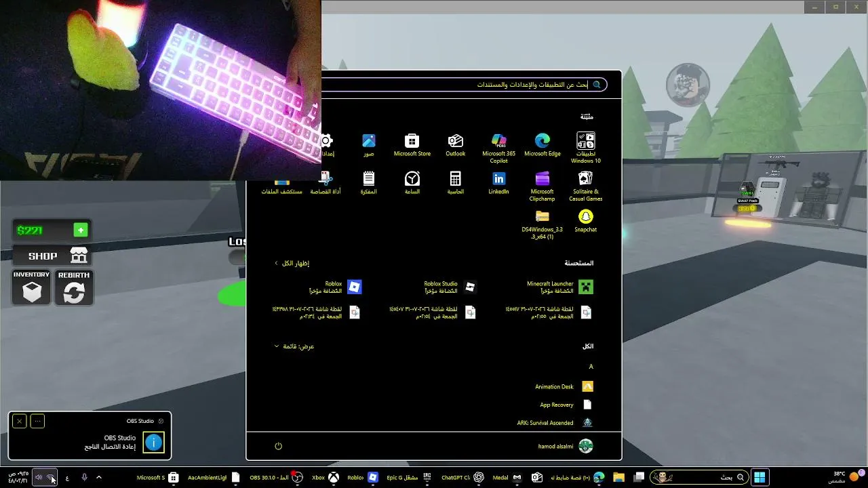The width and height of the screenshot is (868, 488).
Task: Open the weather widget showing 38°C
Action: [x=846, y=477]
